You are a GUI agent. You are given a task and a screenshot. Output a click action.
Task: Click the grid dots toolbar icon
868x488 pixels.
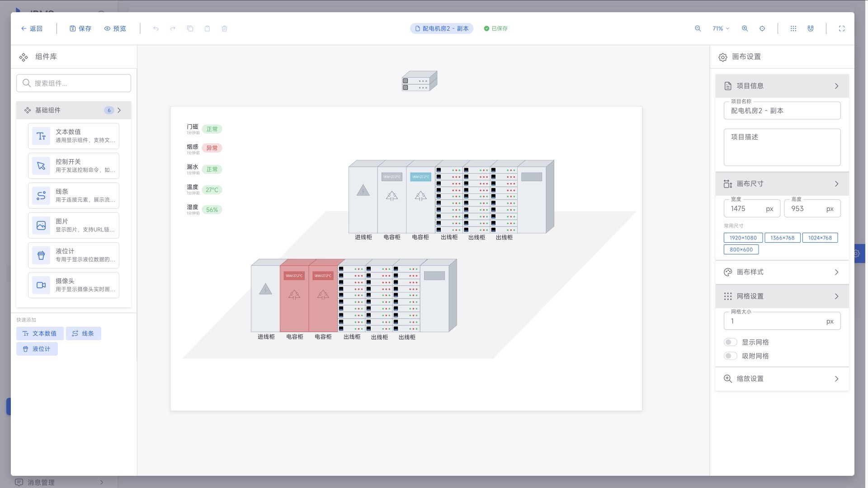(793, 28)
